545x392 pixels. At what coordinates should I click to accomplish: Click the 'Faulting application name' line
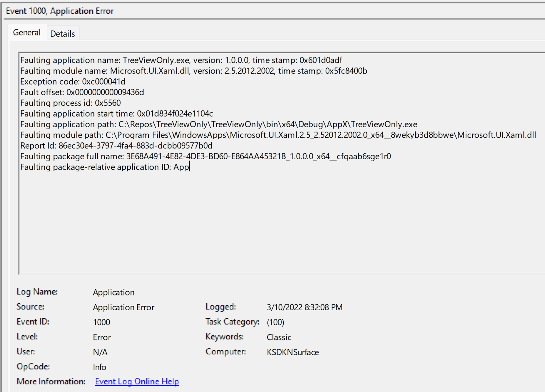pyautogui.click(x=181, y=60)
